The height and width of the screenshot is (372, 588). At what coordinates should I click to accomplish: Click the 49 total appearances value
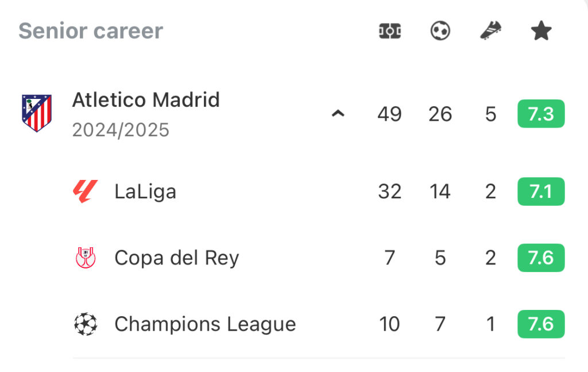point(390,114)
